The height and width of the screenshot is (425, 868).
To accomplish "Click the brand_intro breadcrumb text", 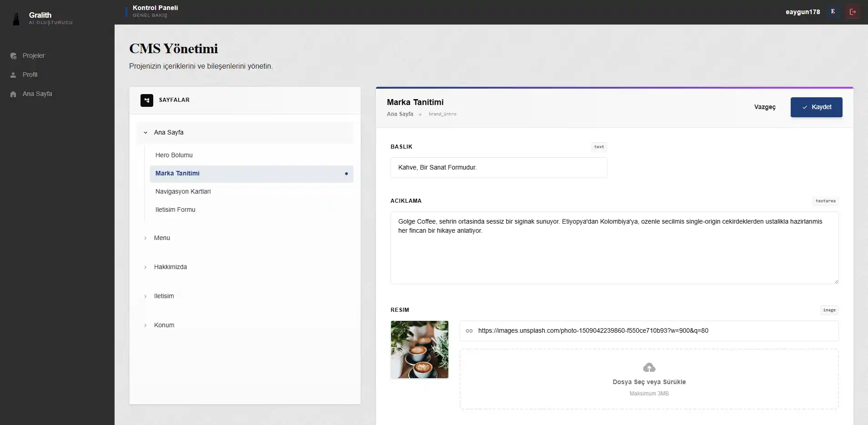I will pos(442,115).
